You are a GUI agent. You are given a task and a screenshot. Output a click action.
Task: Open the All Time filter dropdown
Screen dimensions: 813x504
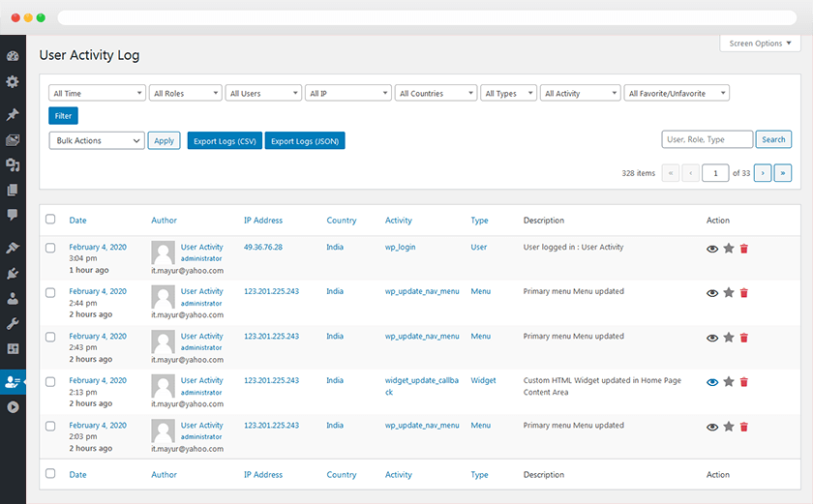point(97,93)
